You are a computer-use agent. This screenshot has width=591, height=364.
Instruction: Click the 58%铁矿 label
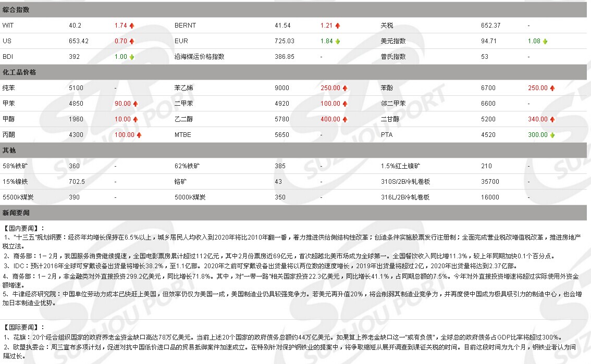(15, 166)
